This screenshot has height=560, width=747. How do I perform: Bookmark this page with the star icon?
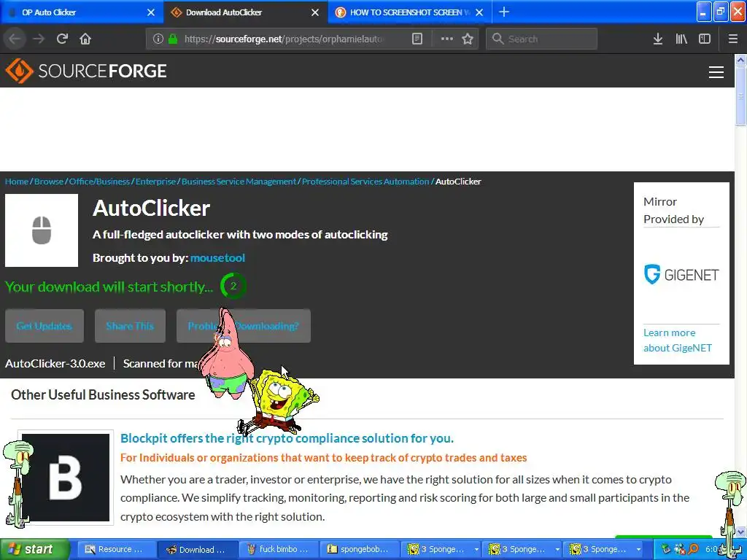point(468,39)
